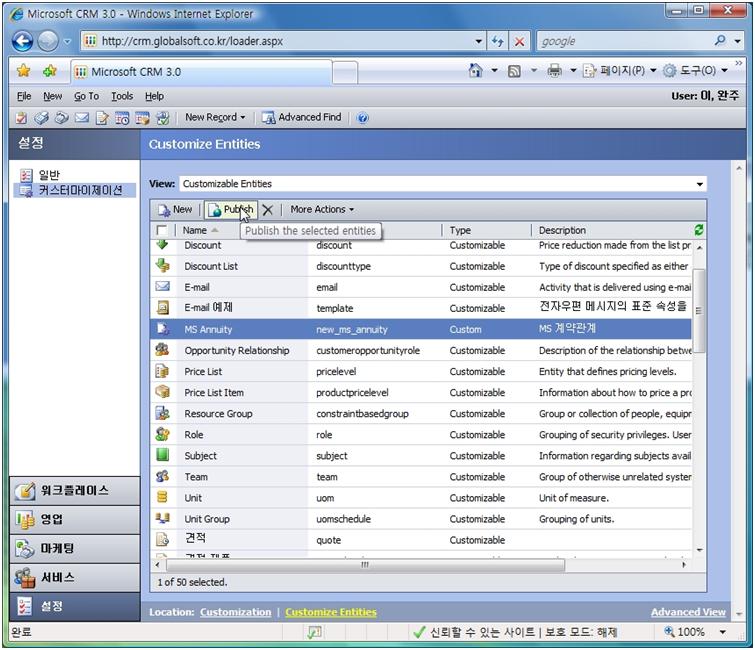Open the 마케팅 navigation pane
This screenshot has height=650, width=755.
click(75, 548)
